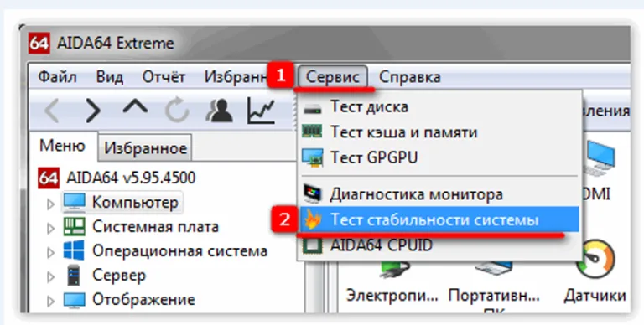The height and width of the screenshot is (325, 644).
Task: Select Тест диска menu entry
Action: 439,106
